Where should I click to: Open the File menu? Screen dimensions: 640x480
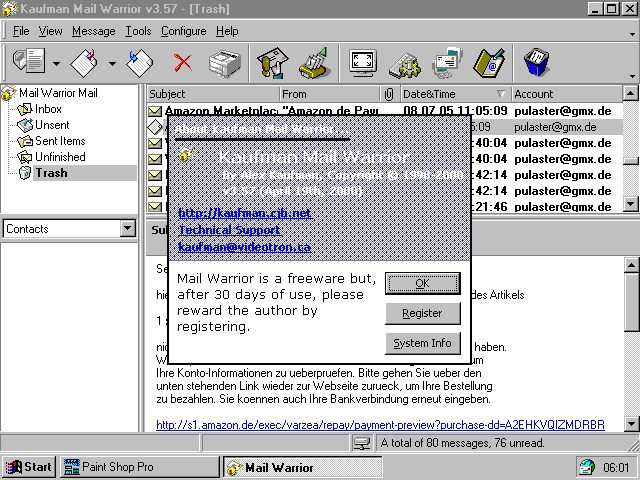click(21, 31)
